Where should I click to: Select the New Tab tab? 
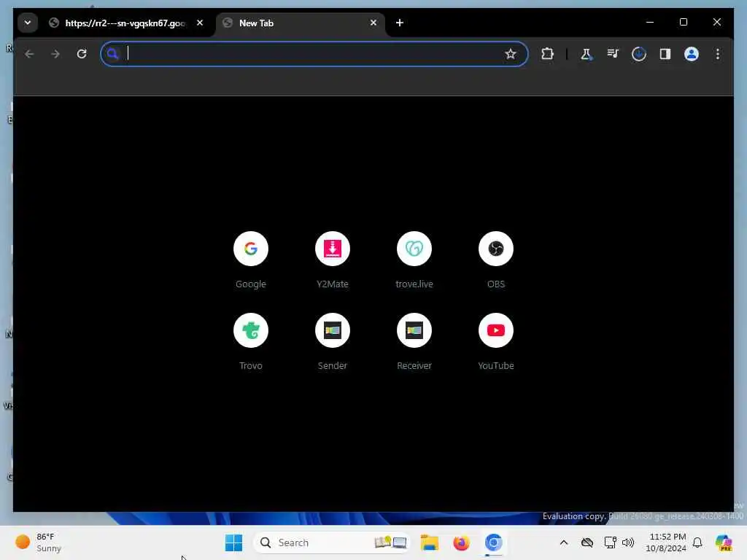pyautogui.click(x=300, y=23)
